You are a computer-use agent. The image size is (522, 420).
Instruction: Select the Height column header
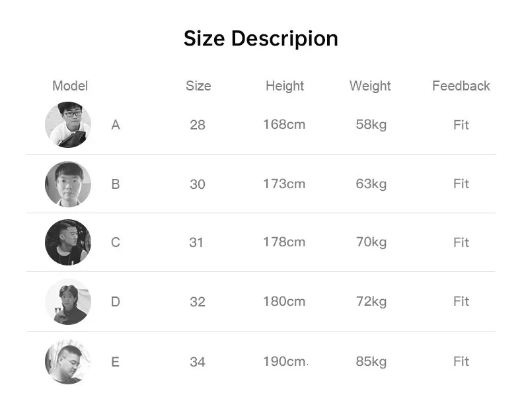[285, 86]
